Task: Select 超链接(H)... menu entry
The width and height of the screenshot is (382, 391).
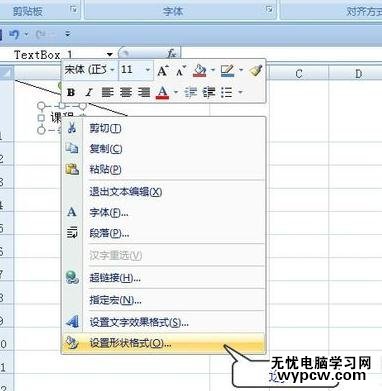Action: [x=163, y=278]
